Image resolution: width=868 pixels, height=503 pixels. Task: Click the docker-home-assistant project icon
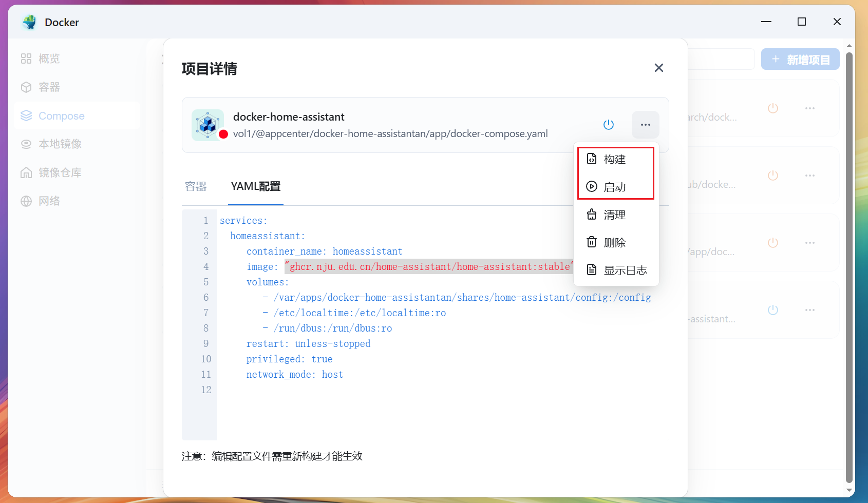click(207, 125)
